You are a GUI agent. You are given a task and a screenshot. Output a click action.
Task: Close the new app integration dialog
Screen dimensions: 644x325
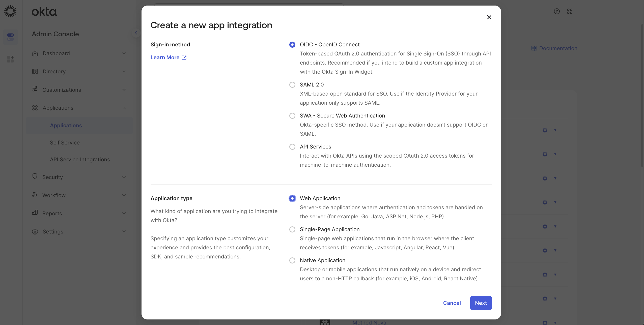point(489,17)
